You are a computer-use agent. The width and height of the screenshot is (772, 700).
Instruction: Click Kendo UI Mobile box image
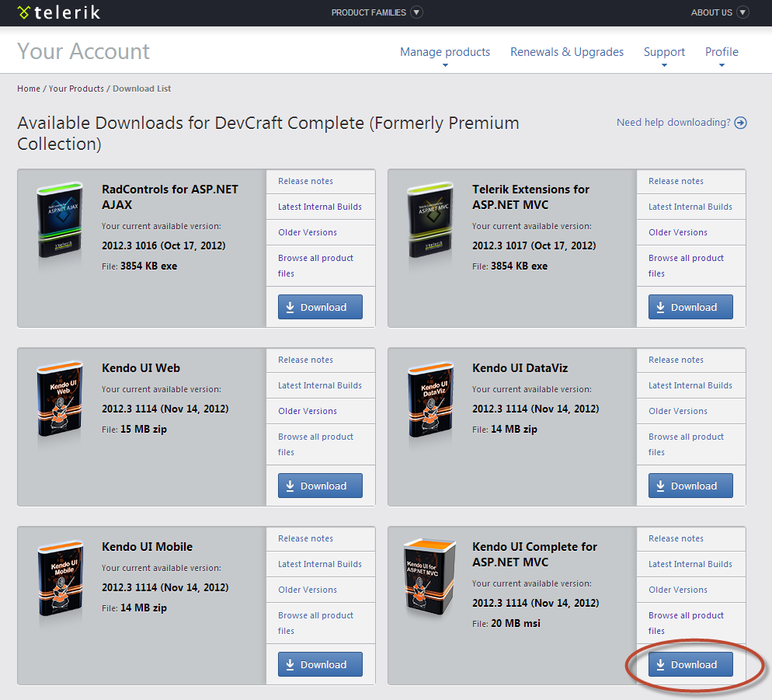tap(60, 578)
